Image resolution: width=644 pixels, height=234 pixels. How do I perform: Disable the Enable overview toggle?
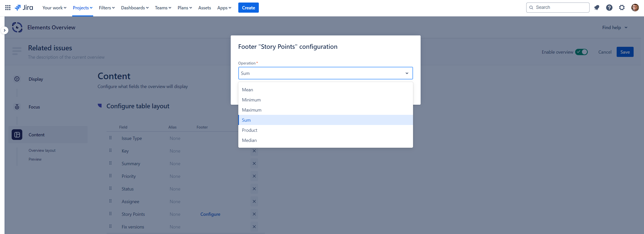pos(581,52)
